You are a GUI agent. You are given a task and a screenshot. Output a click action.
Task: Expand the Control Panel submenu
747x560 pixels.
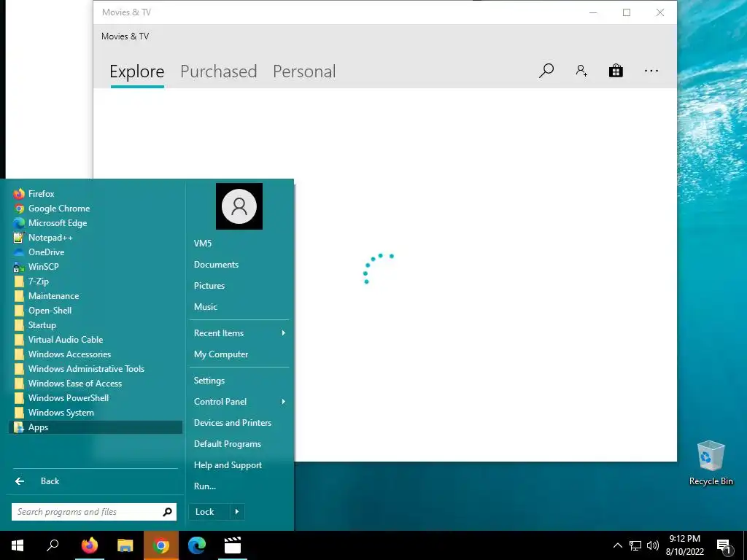(x=239, y=402)
